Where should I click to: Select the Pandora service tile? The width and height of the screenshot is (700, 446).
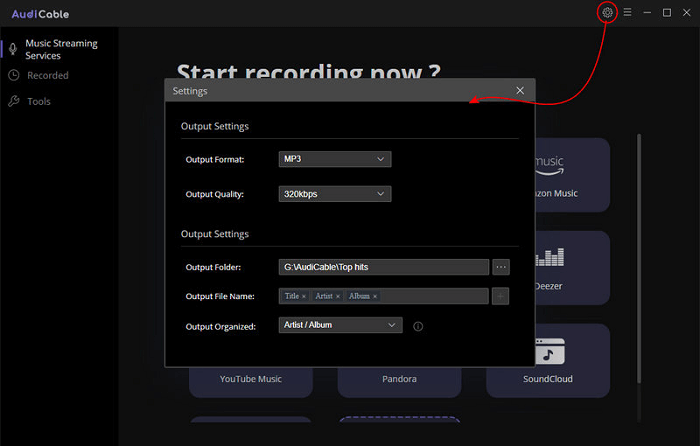pyautogui.click(x=399, y=379)
